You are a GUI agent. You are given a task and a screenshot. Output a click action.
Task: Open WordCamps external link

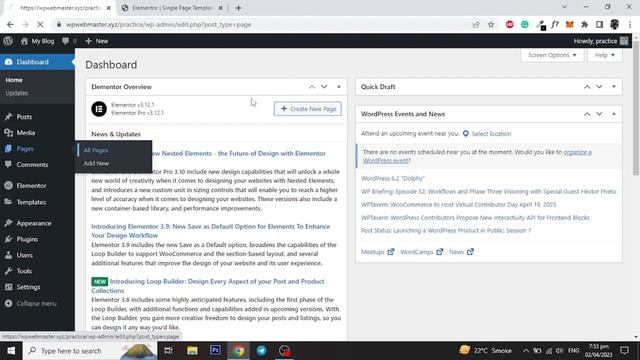tap(422, 252)
